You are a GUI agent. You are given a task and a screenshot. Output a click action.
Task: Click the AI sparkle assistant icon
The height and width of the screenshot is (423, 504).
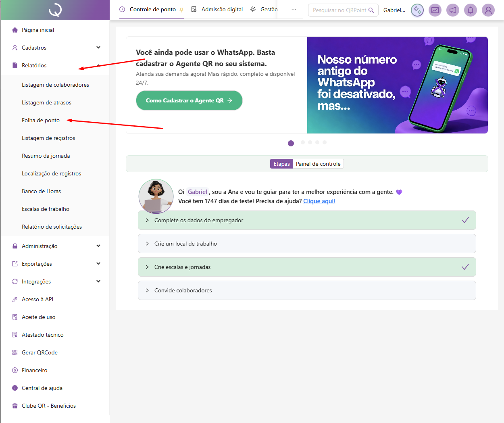click(417, 10)
